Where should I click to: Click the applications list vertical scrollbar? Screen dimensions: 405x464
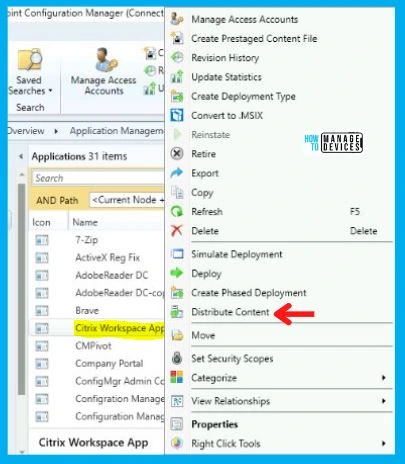[x=22, y=288]
